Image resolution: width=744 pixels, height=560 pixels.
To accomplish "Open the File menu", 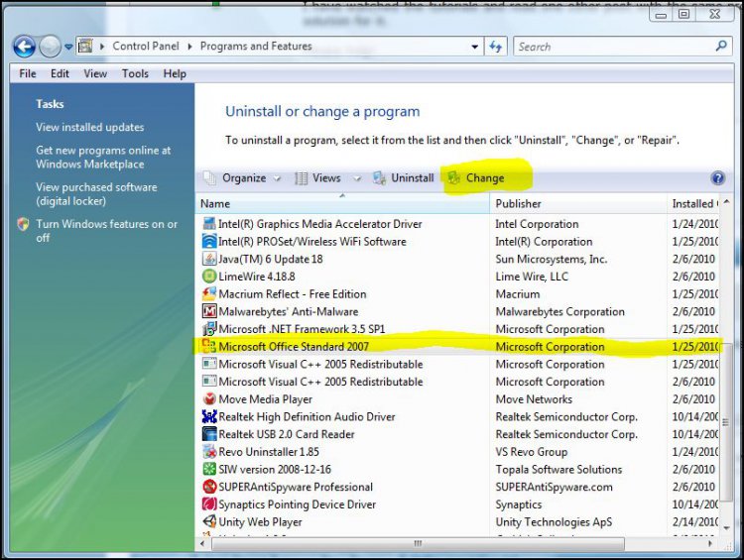I will coord(28,73).
